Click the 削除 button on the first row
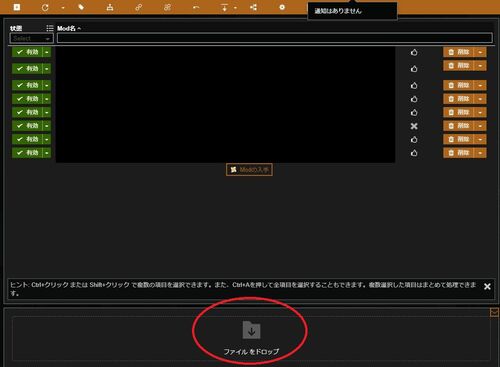 click(x=458, y=52)
